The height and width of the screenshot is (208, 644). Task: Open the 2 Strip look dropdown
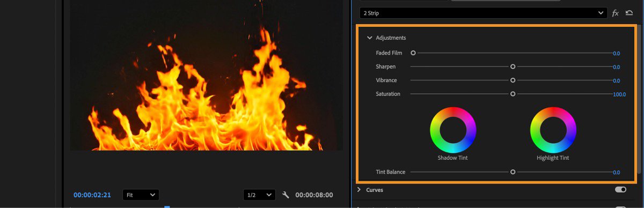pyautogui.click(x=484, y=13)
